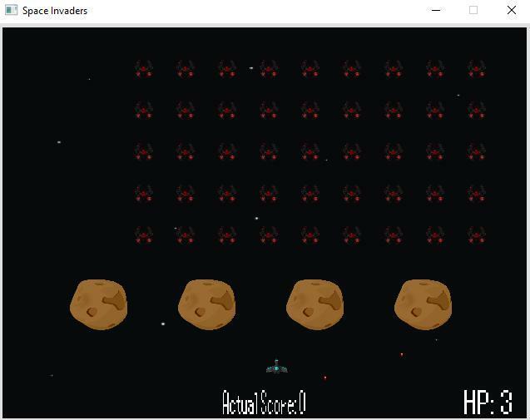Click the rightmost asteroid shield
The image size is (530, 420).
coord(423,304)
